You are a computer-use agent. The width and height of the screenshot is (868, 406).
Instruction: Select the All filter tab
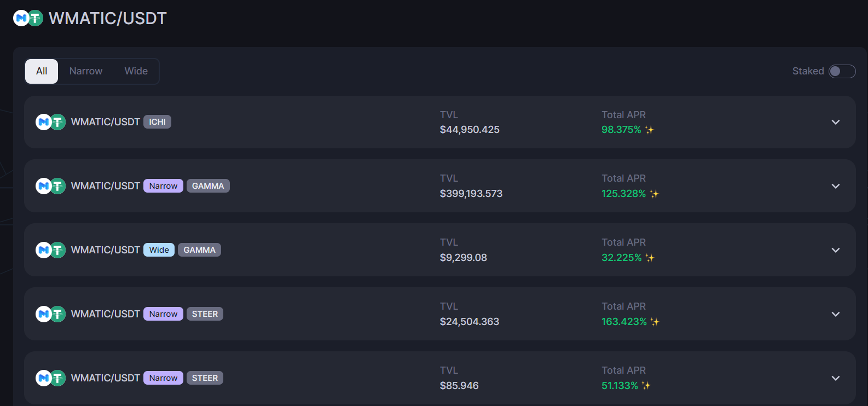pos(42,71)
